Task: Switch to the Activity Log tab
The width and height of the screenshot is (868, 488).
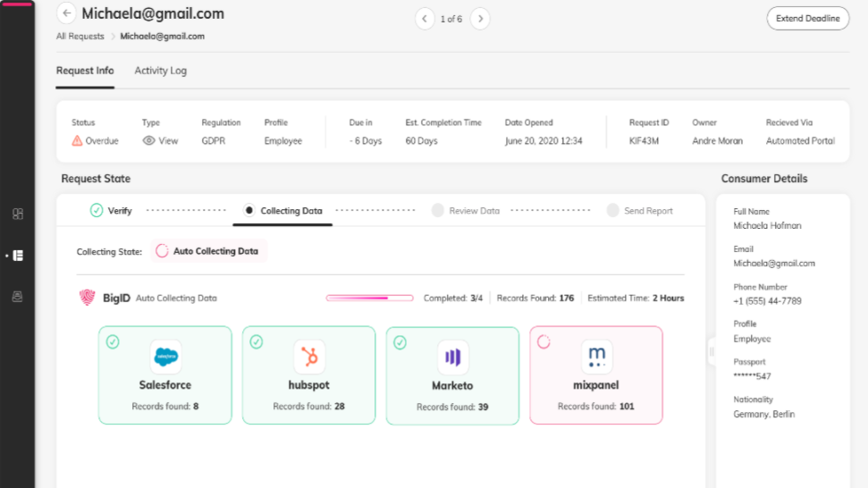Action: point(161,71)
